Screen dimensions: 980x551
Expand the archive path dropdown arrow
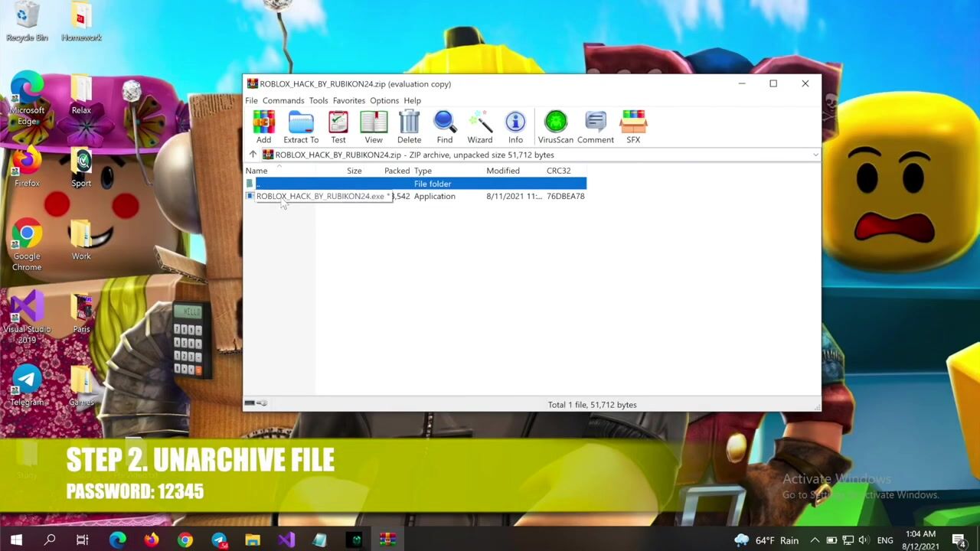(x=815, y=155)
